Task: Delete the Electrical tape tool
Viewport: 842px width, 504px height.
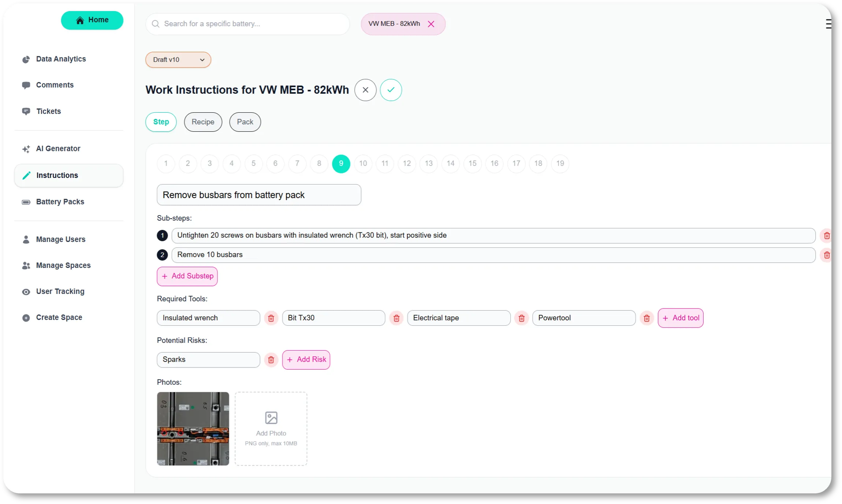Action: click(x=521, y=318)
